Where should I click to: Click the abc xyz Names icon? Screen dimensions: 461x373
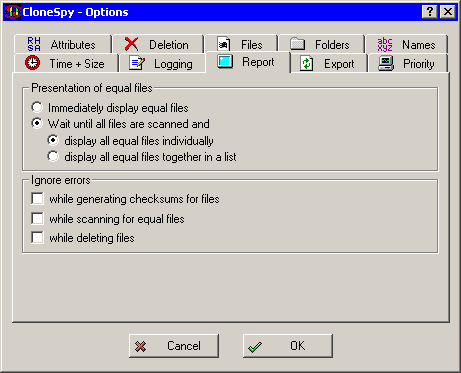(x=385, y=44)
